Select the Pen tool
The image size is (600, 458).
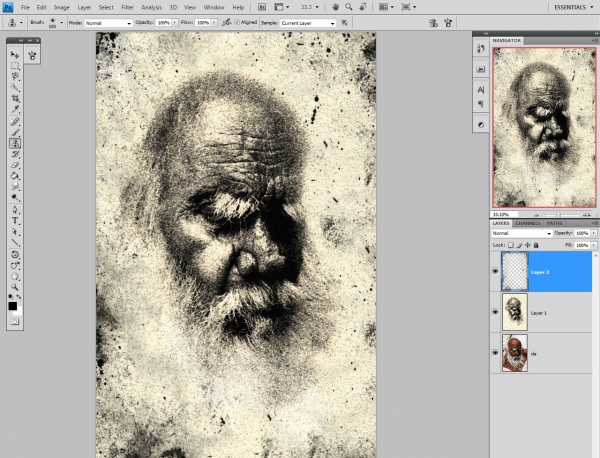[x=15, y=210]
